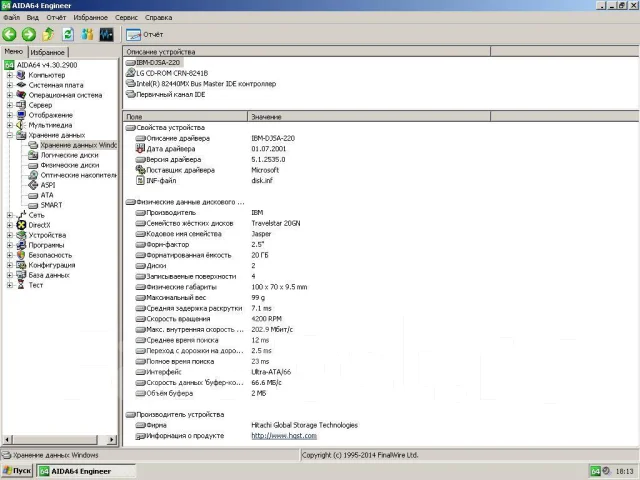The height and width of the screenshot is (480, 640).
Task: Open the users management toolbar icon
Action: pyautogui.click(x=87, y=34)
